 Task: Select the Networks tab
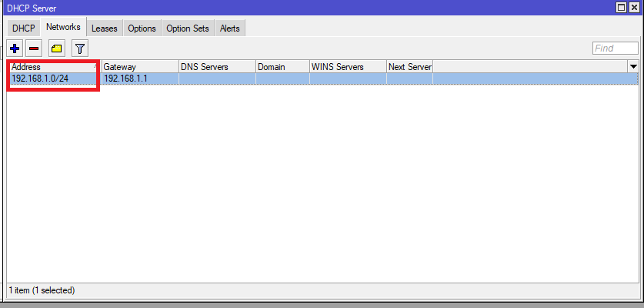[x=63, y=27]
